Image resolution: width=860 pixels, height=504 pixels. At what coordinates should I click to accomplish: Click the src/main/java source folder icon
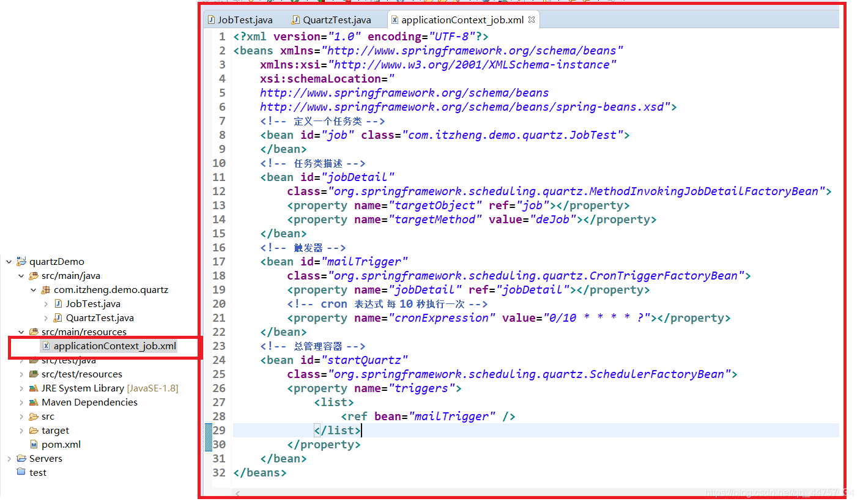pos(34,276)
